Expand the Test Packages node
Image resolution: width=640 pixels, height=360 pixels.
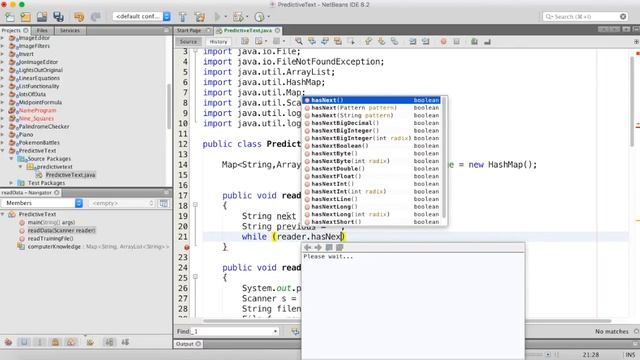coord(12,183)
